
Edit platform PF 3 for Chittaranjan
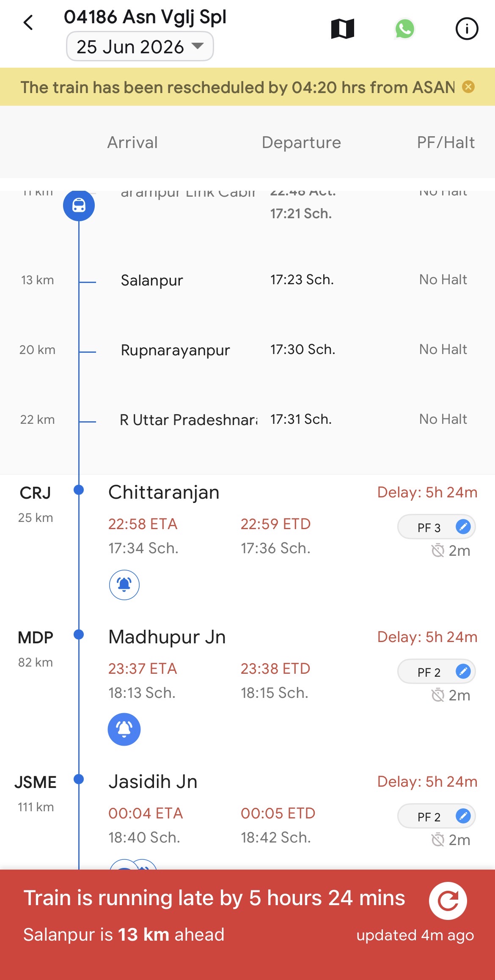(x=463, y=527)
